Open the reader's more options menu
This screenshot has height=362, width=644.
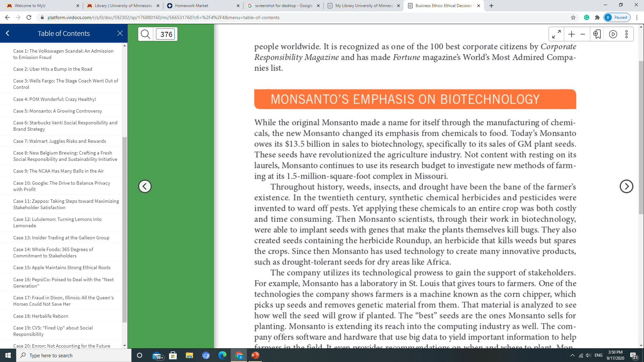point(627,34)
